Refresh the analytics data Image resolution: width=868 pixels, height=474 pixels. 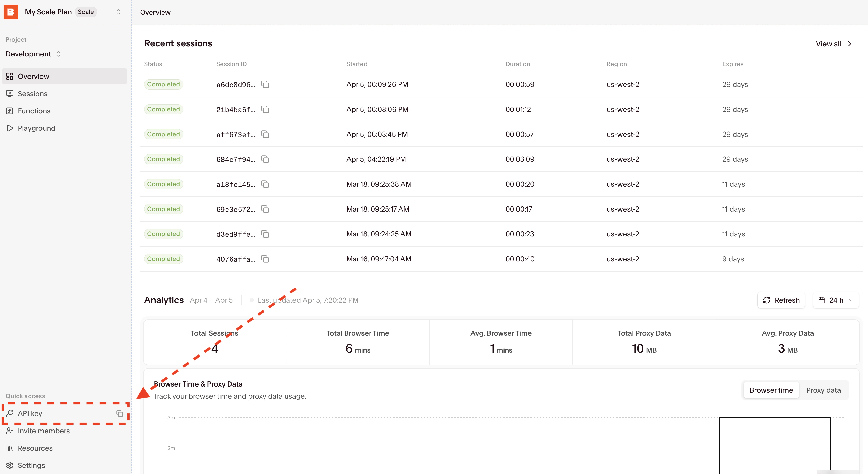click(781, 300)
